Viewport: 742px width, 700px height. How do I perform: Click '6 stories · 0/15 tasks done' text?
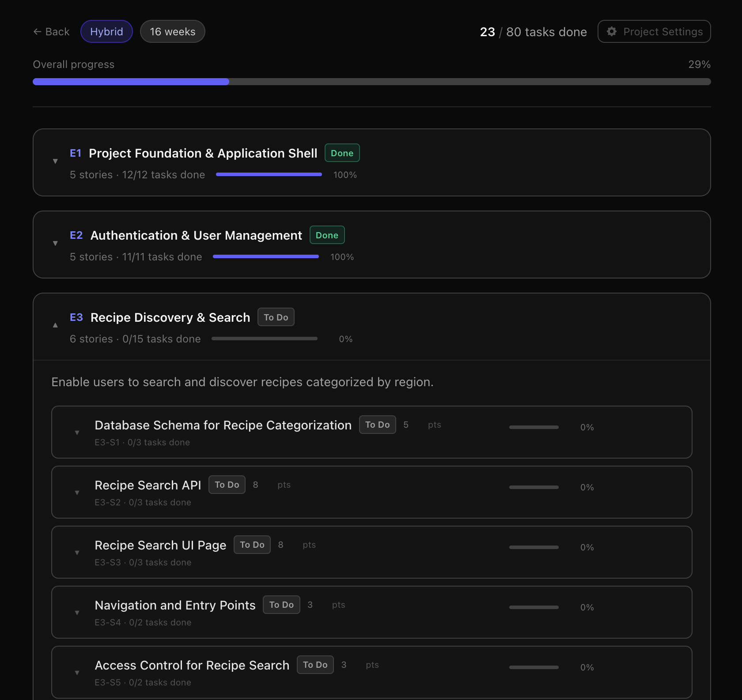coord(135,339)
